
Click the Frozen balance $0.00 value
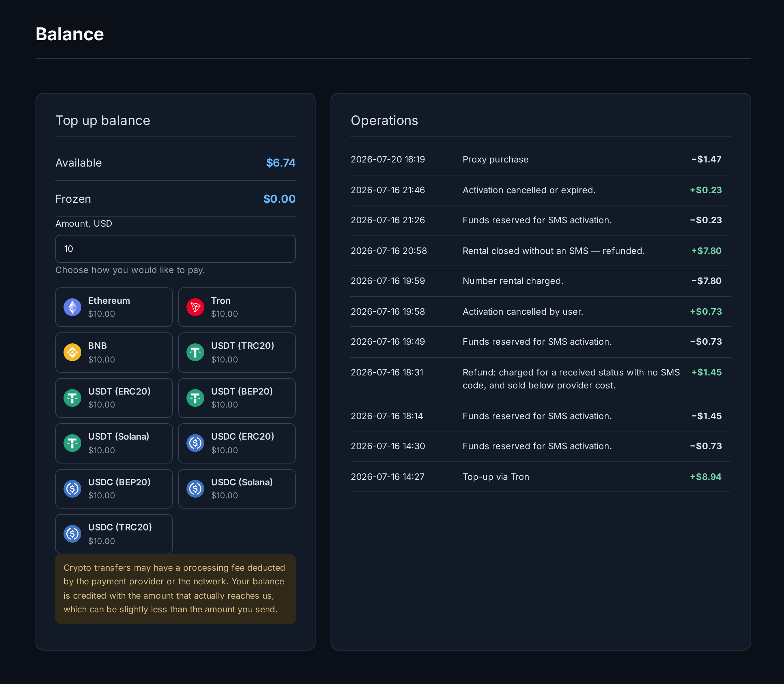[x=279, y=199]
